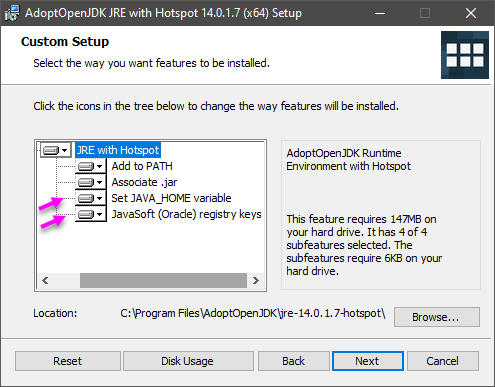Image resolution: width=495 pixels, height=387 pixels.
Task: Click the Reset button
Action: (68, 361)
